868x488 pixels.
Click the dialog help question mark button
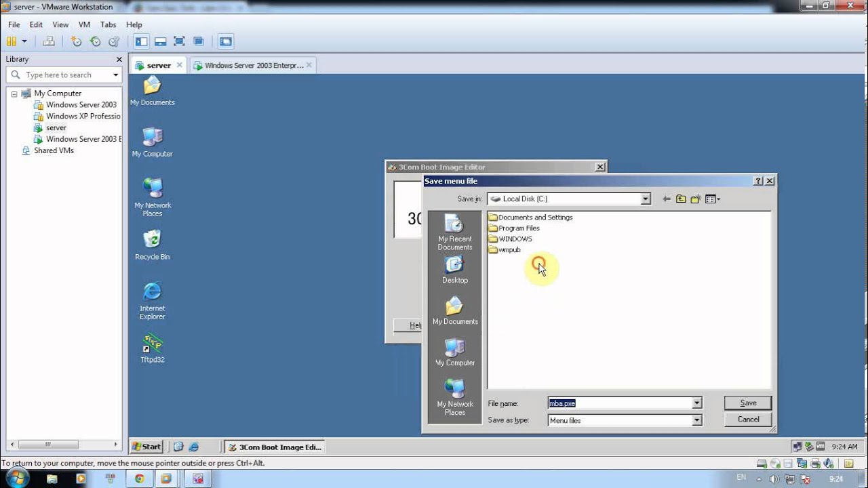758,181
